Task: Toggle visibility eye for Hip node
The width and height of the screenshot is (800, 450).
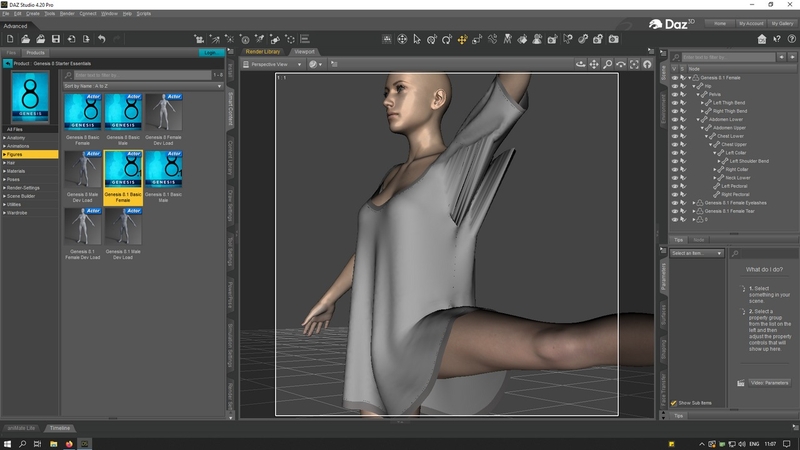Action: tap(674, 86)
